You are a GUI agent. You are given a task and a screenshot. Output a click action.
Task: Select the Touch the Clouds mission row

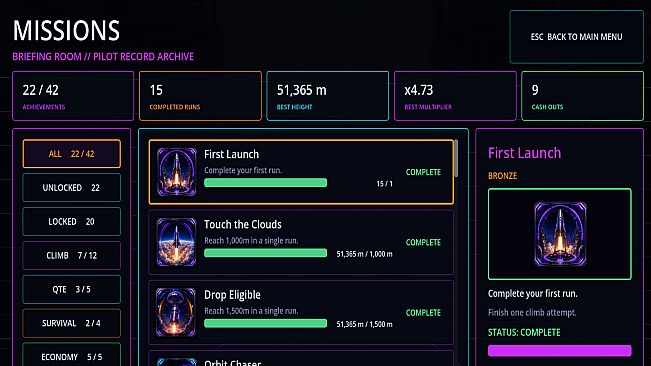301,242
